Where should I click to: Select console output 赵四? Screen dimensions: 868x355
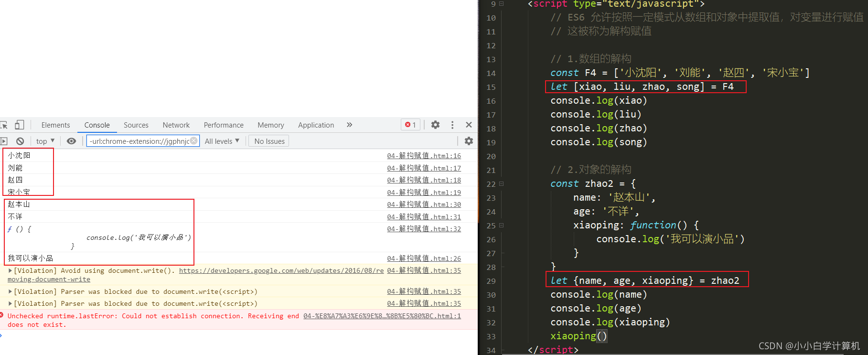click(15, 180)
